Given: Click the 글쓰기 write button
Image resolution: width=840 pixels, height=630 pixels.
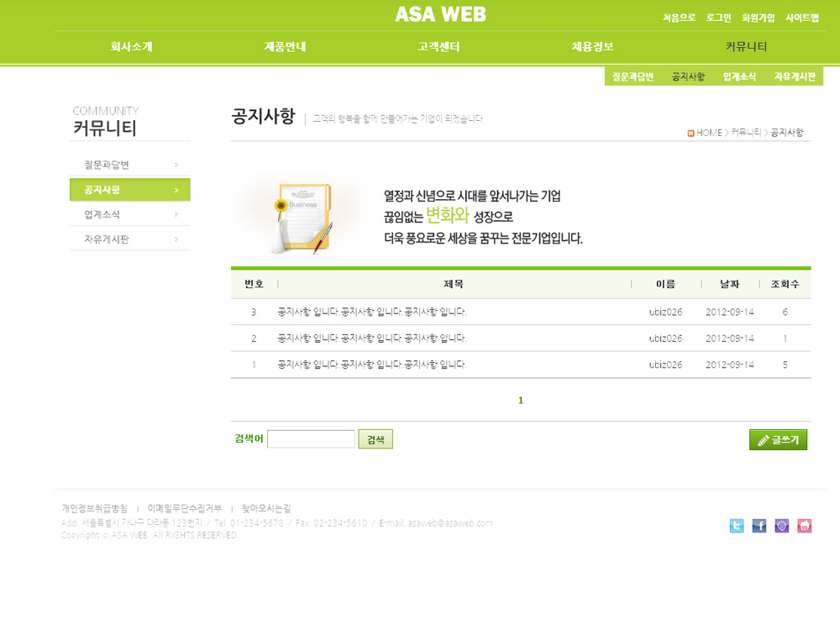Looking at the screenshot, I should (x=778, y=439).
